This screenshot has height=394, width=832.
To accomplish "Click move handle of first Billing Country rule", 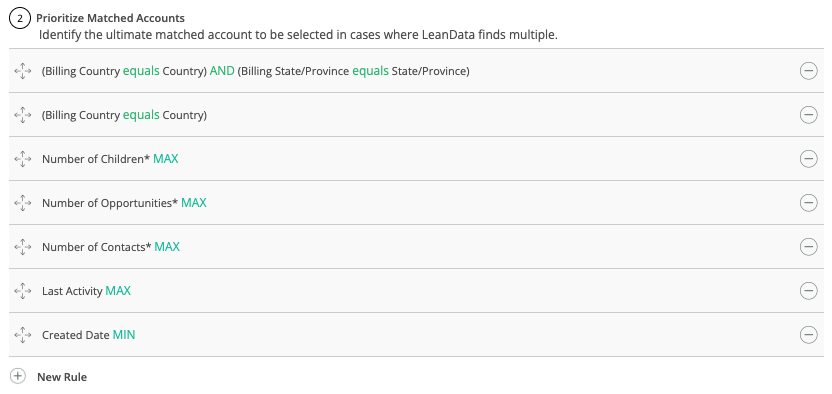I will click(x=23, y=71).
